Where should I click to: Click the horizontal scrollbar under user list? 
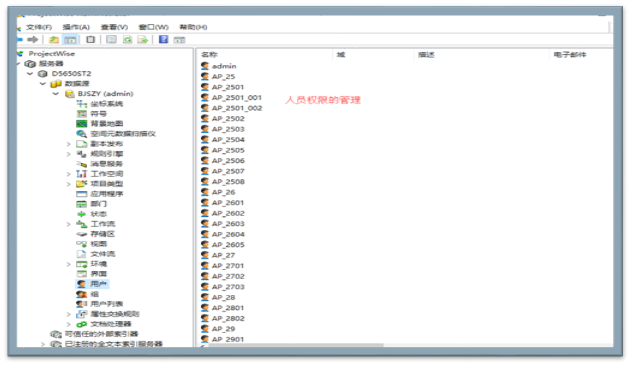(295, 345)
